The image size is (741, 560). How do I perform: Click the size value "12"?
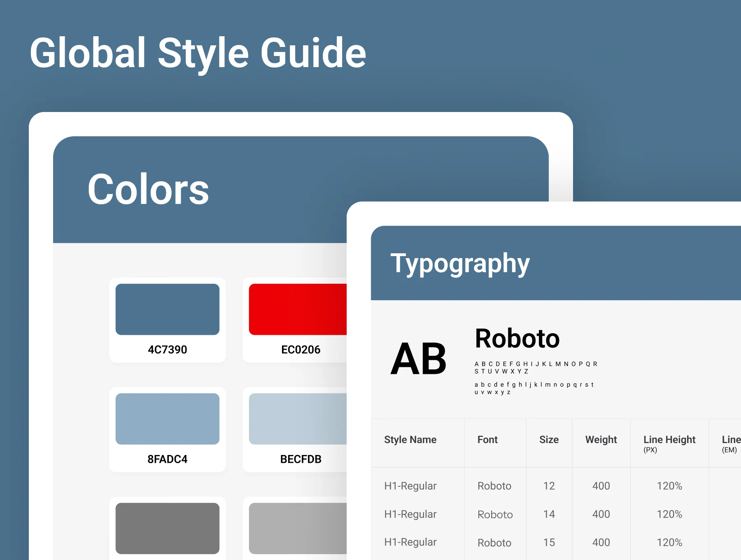[x=549, y=486]
